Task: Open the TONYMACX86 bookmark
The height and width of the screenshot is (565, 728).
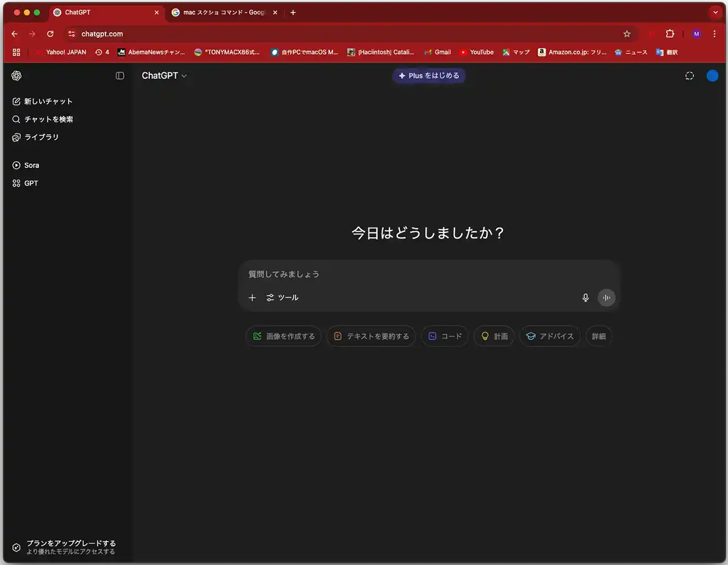Action: click(x=227, y=52)
